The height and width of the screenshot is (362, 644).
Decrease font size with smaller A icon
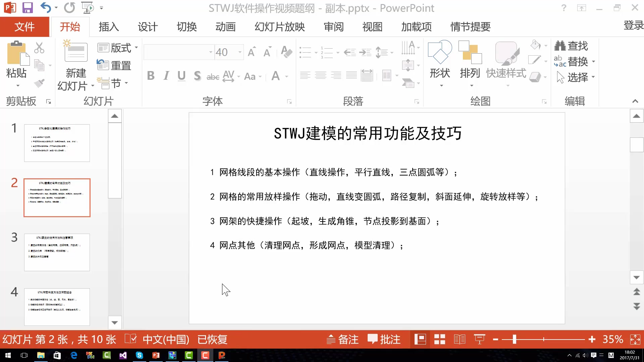click(x=267, y=52)
